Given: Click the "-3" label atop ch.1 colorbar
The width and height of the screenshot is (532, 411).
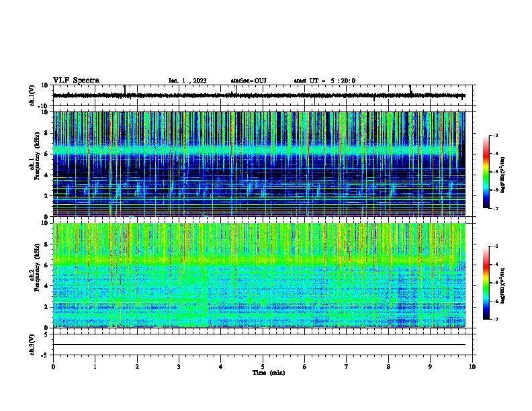Looking at the screenshot, I should (495, 135).
